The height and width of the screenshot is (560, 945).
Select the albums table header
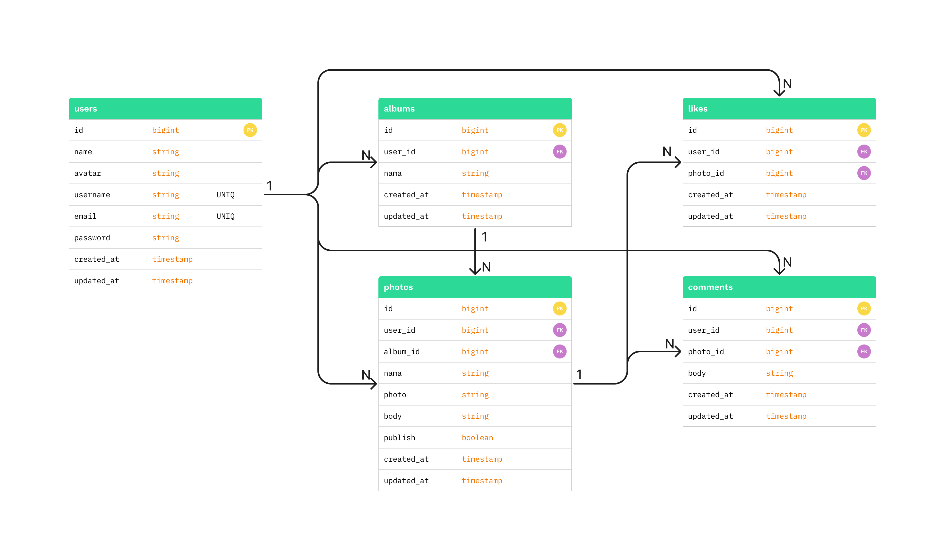click(475, 109)
